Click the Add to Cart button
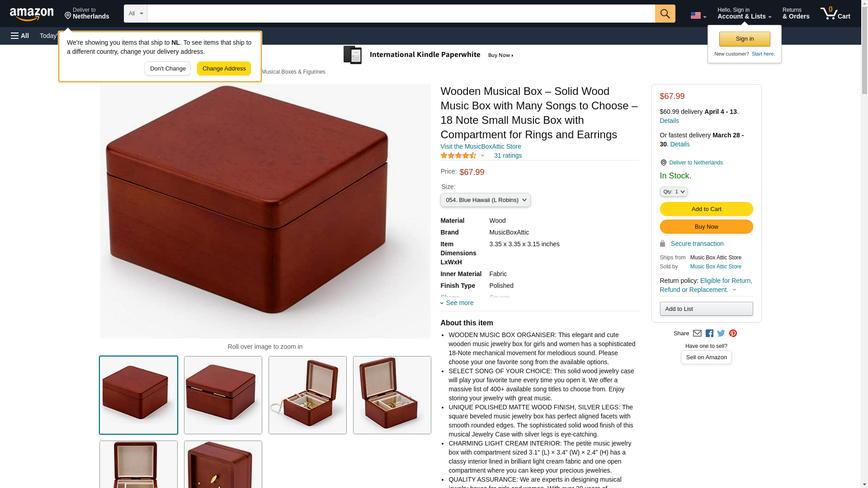The image size is (868, 488). [706, 209]
